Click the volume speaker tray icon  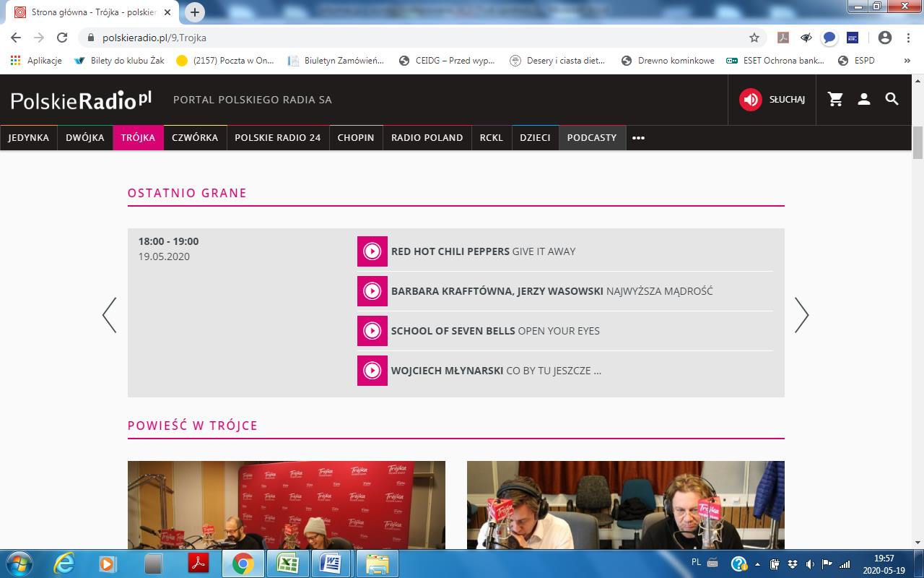[x=809, y=564]
